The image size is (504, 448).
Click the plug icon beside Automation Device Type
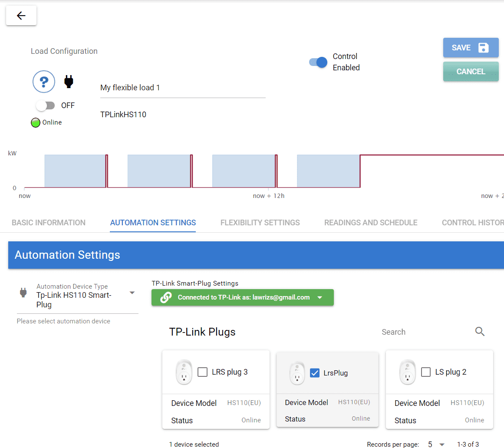point(23,292)
